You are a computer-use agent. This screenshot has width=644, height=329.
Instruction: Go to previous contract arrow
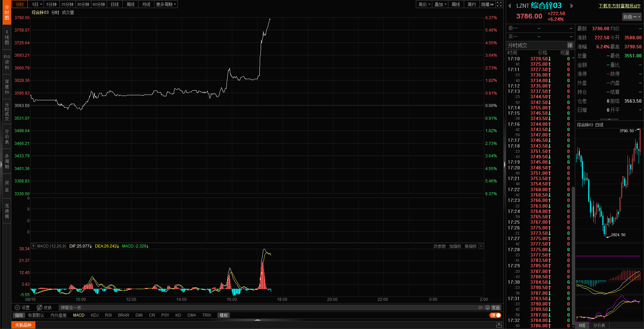[509, 6]
